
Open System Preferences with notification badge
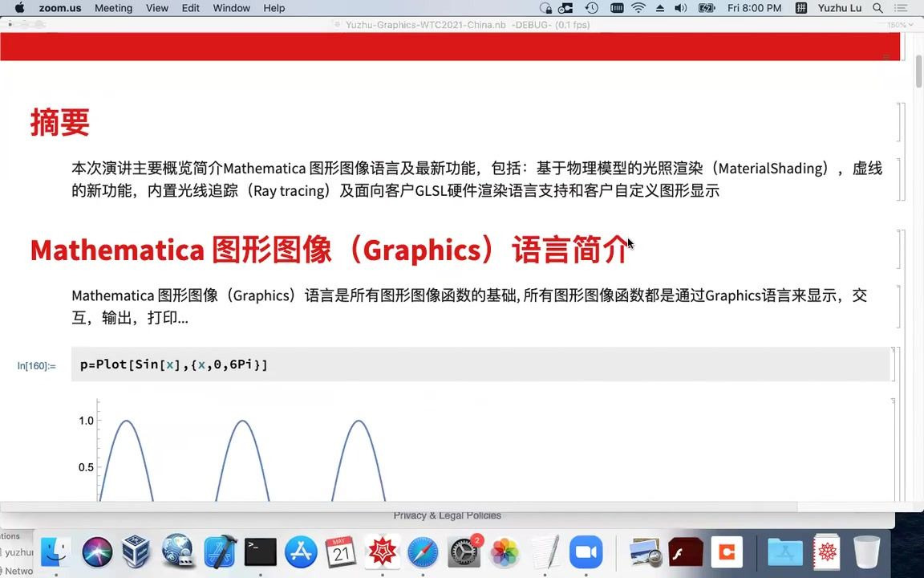point(464,552)
